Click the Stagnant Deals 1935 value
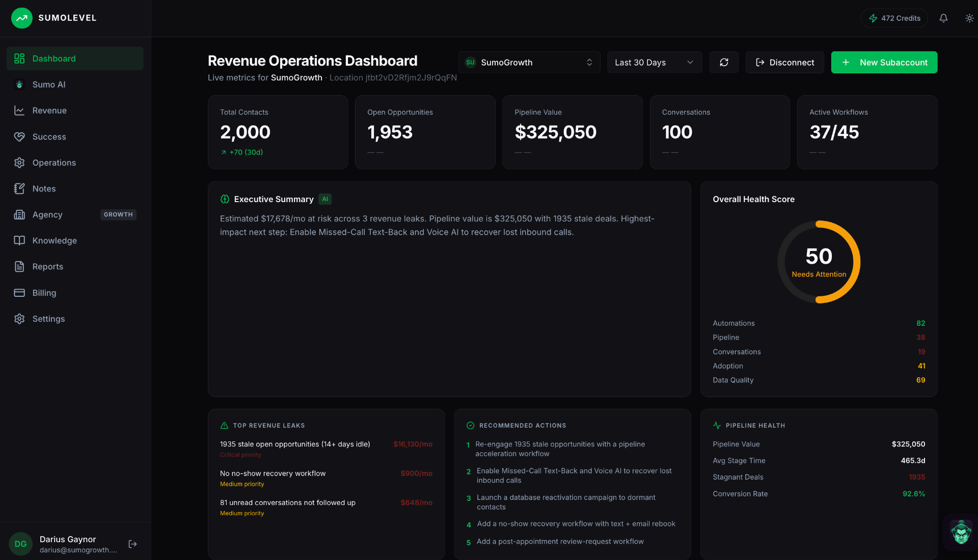The height and width of the screenshot is (560, 978). pyautogui.click(x=917, y=477)
